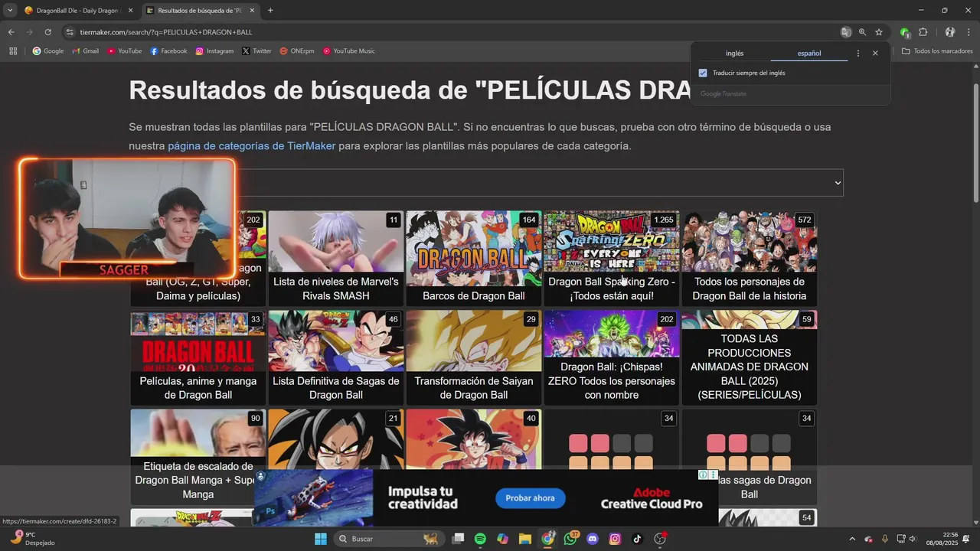Reload the page with the refresh icon
The height and width of the screenshot is (551, 980).
tap(47, 32)
